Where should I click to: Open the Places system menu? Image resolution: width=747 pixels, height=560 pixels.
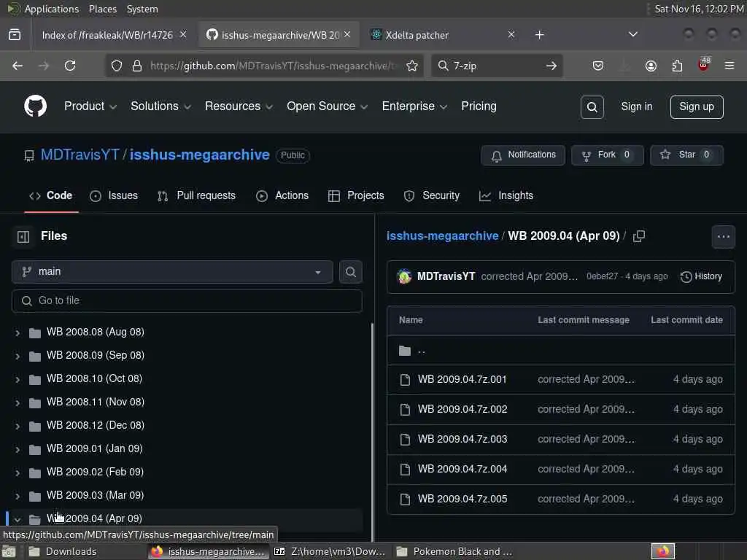(102, 9)
